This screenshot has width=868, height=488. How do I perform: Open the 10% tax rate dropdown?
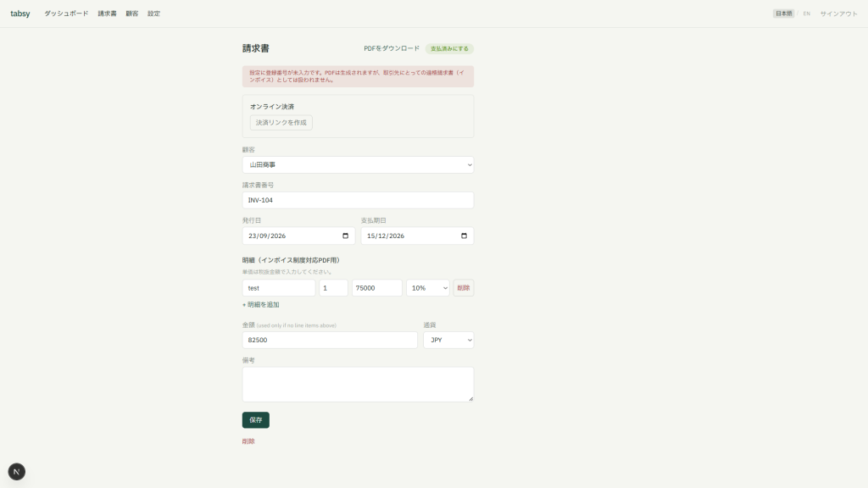(428, 288)
